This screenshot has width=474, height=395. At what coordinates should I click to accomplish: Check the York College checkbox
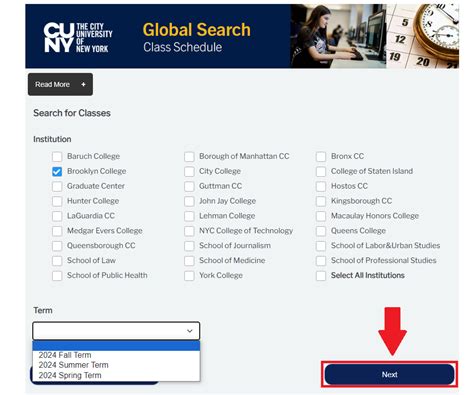(x=189, y=276)
